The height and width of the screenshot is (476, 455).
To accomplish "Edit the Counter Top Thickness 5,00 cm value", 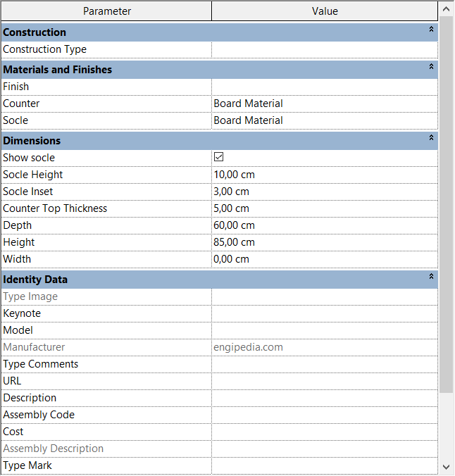I will click(325, 208).
